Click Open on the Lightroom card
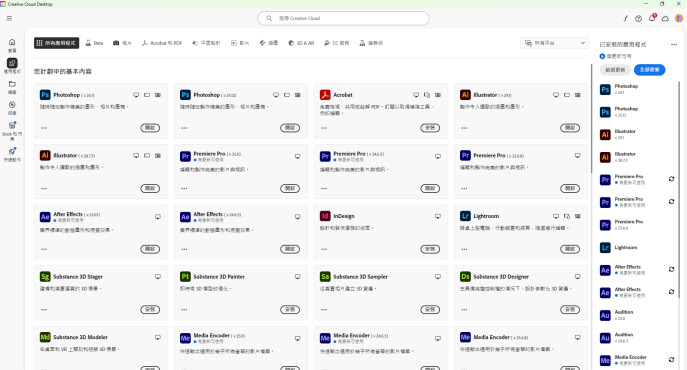The height and width of the screenshot is (370, 687). point(570,249)
